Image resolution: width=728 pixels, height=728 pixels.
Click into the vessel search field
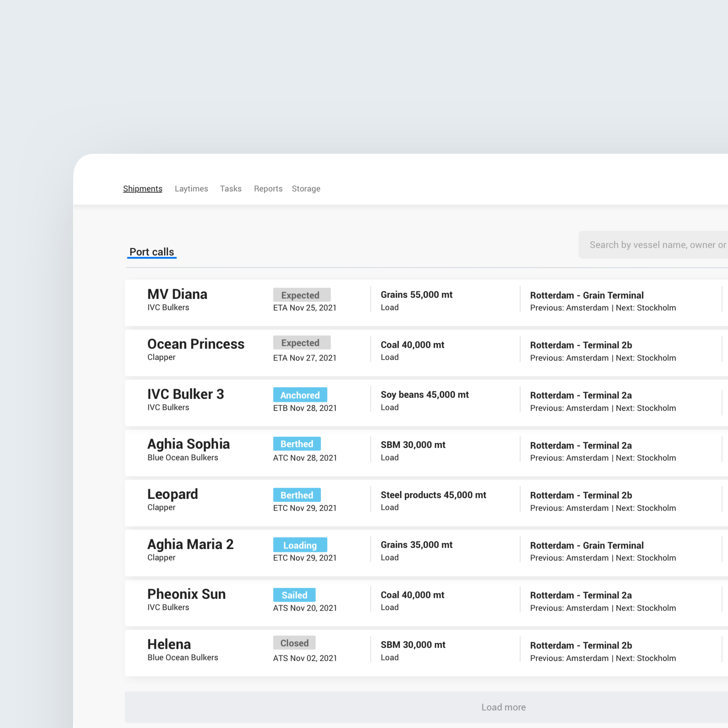(656, 245)
